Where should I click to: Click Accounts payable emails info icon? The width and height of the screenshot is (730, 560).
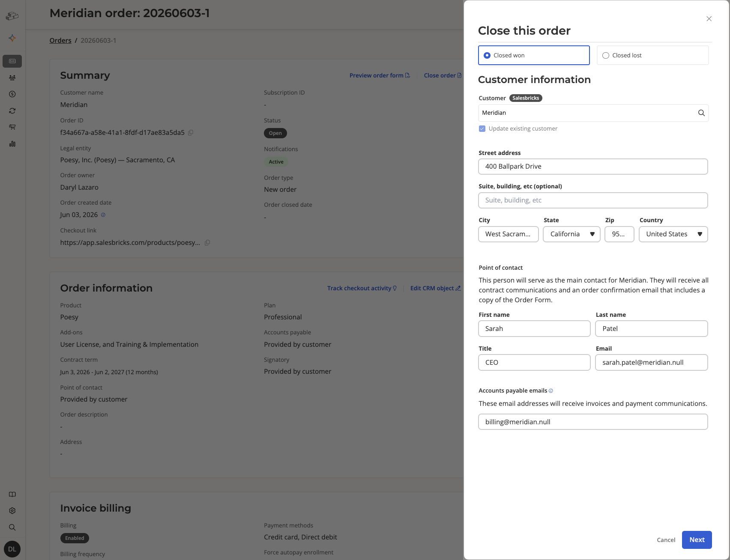[551, 391]
